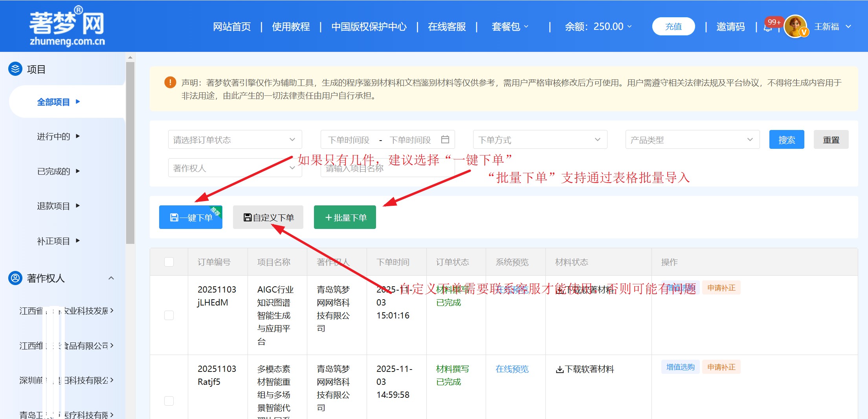Click the 著作权人 person icon in sidebar
Viewport: 868px width, 419px height.
tap(15, 278)
